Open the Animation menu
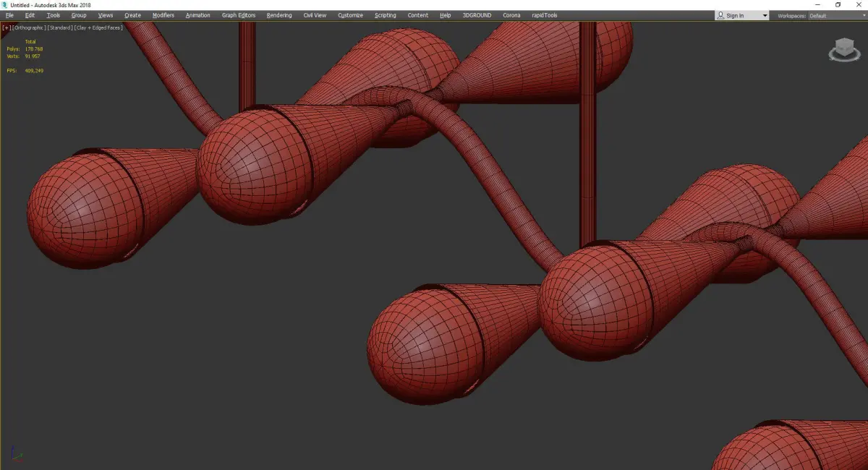 (197, 15)
